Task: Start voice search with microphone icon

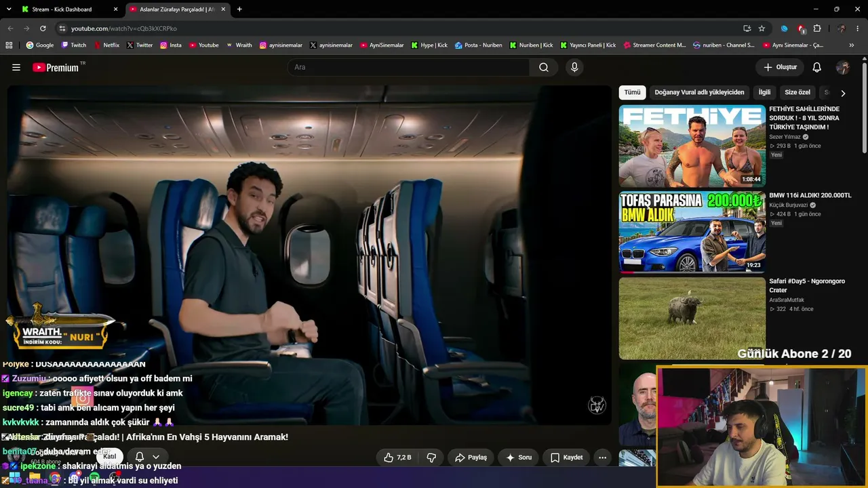Action: pyautogui.click(x=574, y=67)
